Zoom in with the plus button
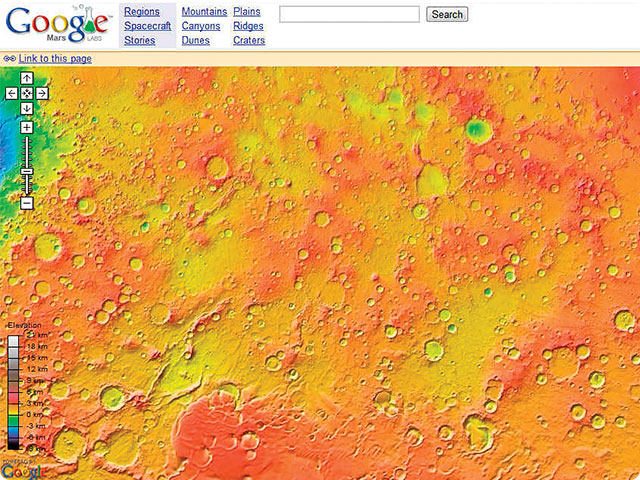The height and width of the screenshot is (480, 640). (x=27, y=128)
